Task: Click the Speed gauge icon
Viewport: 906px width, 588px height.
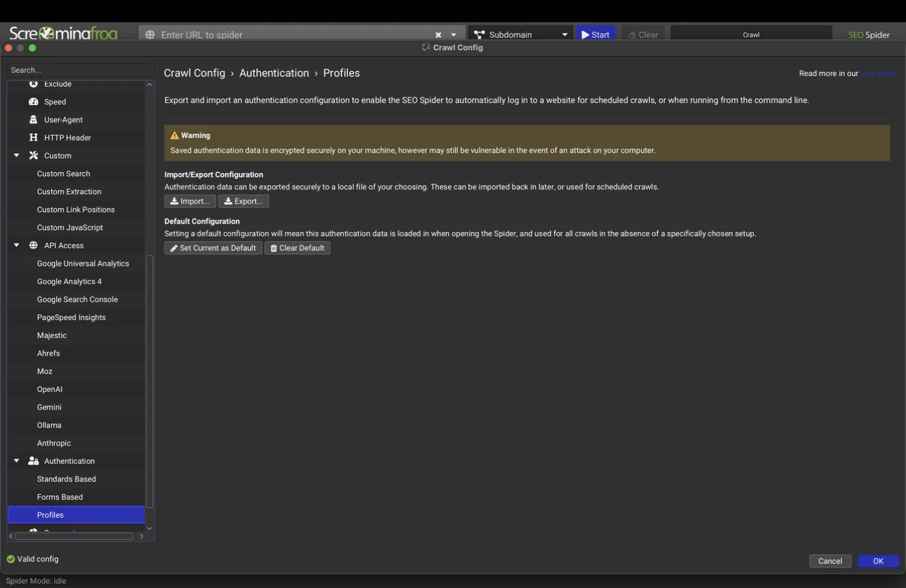Action: pos(33,102)
